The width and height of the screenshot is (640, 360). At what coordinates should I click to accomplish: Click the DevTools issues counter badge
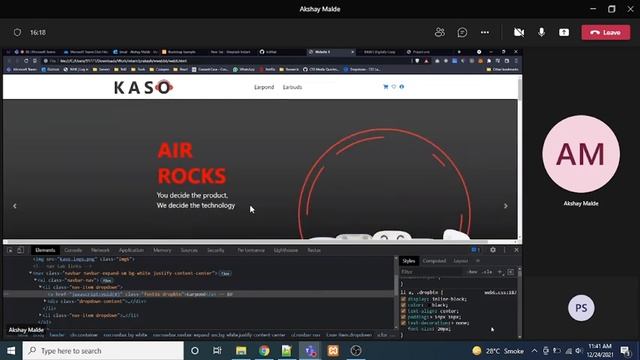475,250
